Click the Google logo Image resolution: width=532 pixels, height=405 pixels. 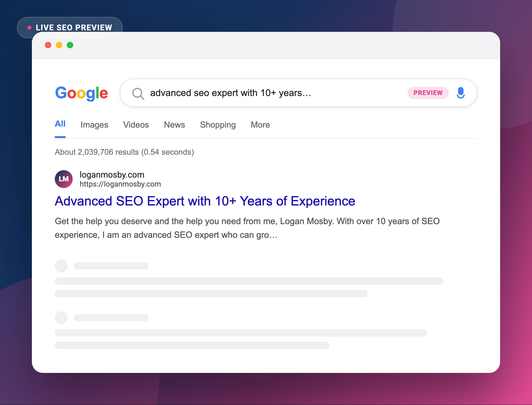click(81, 93)
